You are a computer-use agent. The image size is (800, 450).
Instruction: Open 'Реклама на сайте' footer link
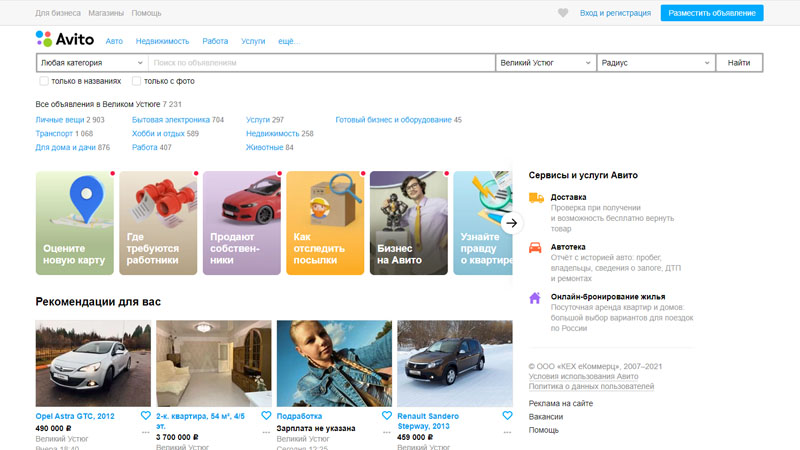561,404
